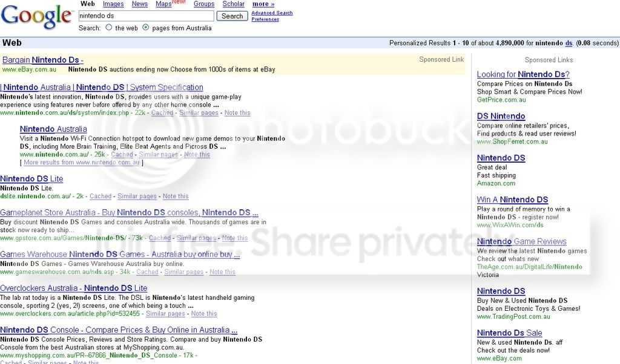This screenshot has width=620, height=364.
Task: Open the Maps tab
Action: (163, 4)
